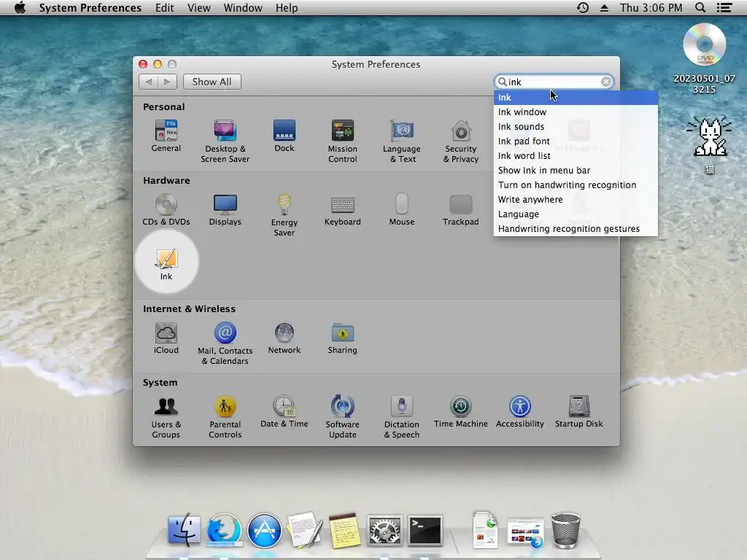Viewport: 747px width, 560px height.
Task: Open the Window menu
Action: [243, 7]
